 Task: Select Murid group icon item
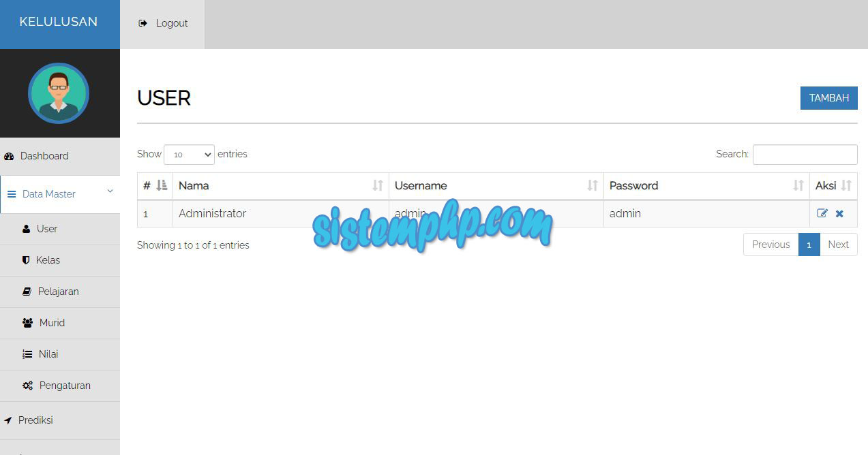(52, 323)
